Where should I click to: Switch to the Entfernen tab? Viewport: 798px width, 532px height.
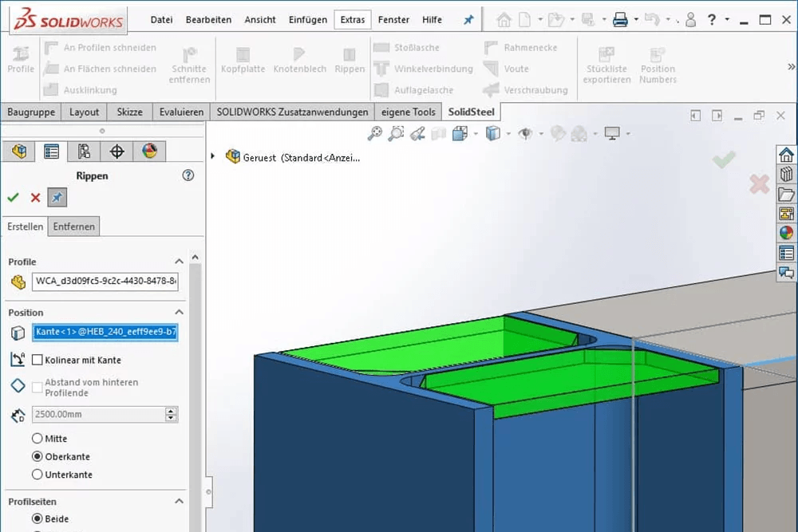click(x=73, y=227)
